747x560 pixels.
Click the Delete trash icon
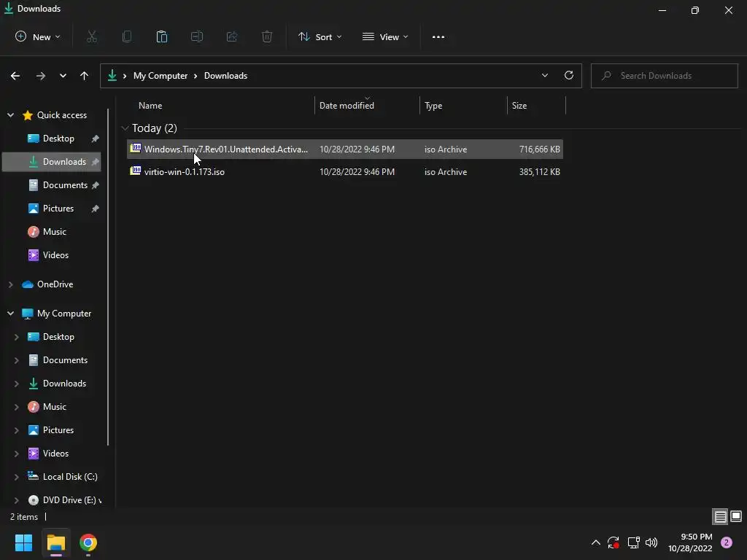[x=267, y=36]
